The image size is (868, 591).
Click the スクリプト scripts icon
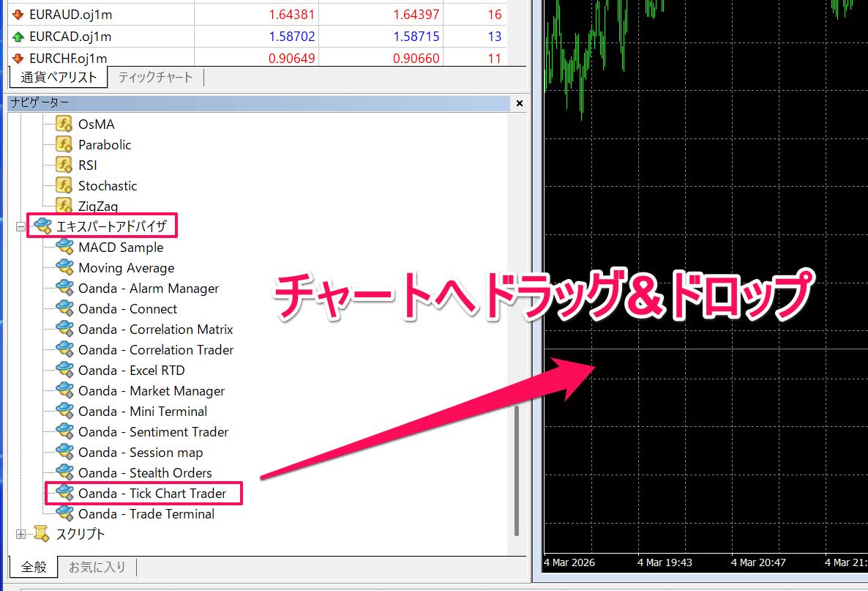[41, 535]
